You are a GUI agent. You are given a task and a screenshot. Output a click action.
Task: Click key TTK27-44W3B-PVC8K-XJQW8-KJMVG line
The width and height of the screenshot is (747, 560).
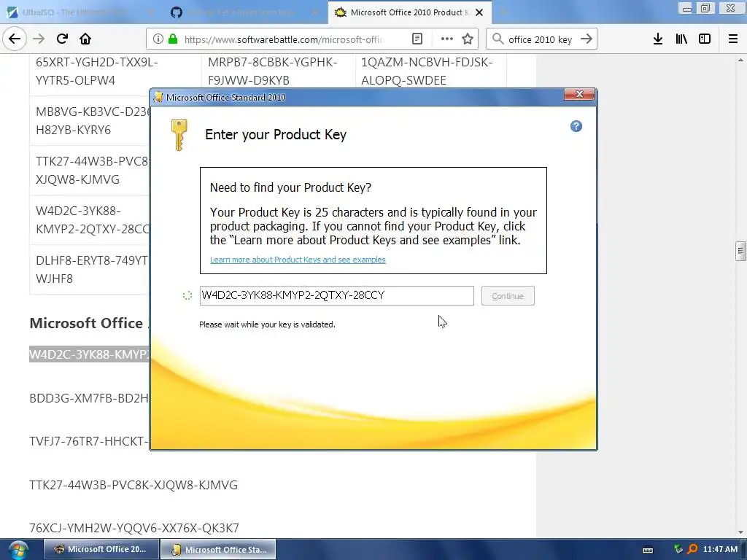[x=133, y=485]
